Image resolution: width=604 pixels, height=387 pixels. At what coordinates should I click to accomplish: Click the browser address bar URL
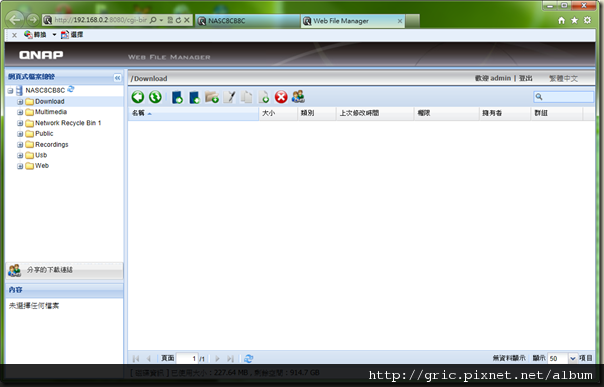[x=101, y=20]
